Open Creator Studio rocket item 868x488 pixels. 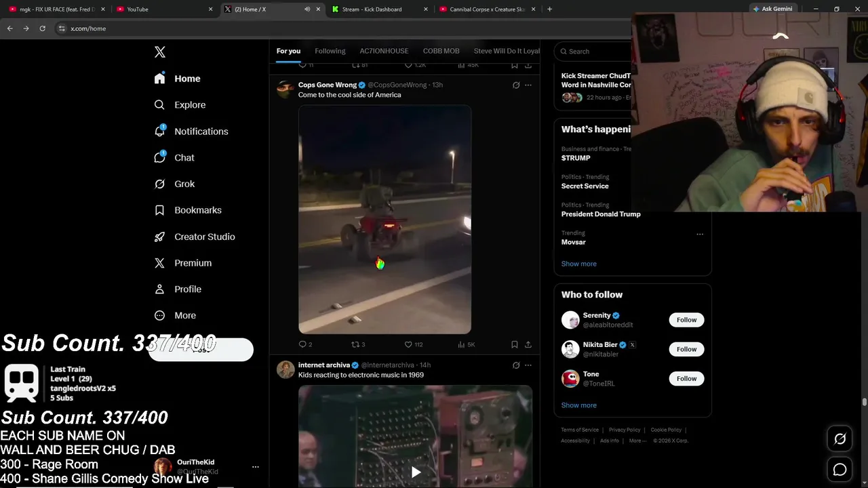click(195, 237)
